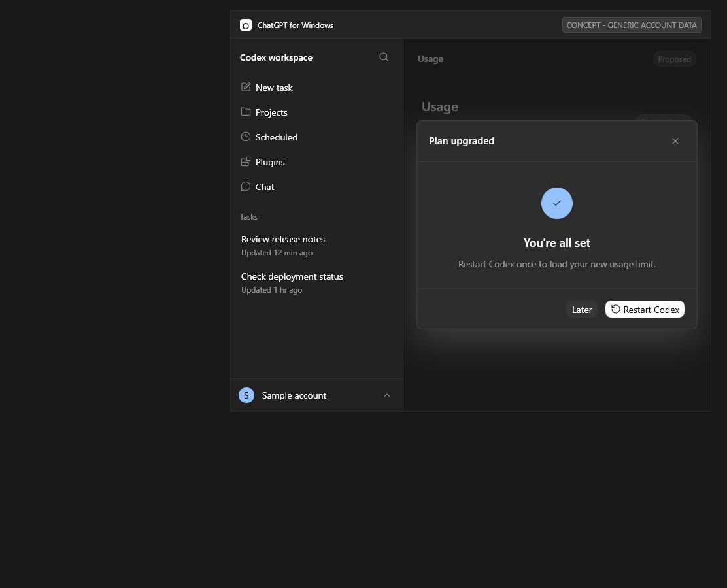Click the Chat bubble icon
727x588 pixels.
[x=246, y=186]
